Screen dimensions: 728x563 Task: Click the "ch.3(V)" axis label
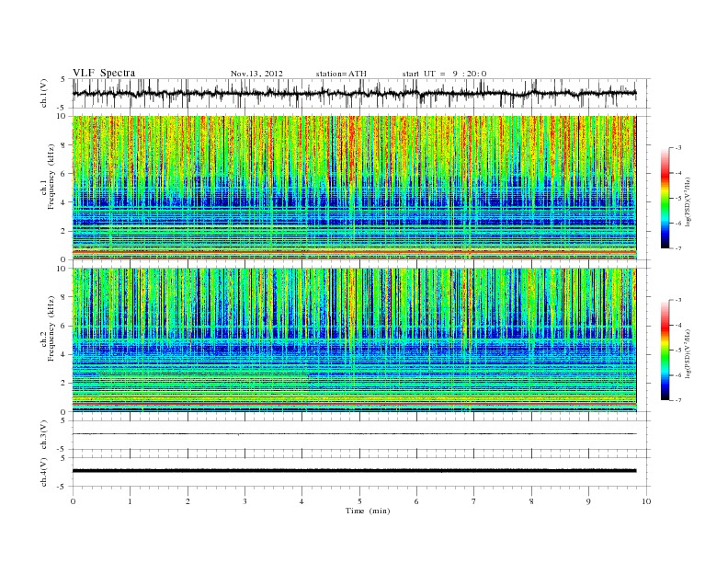(44, 435)
